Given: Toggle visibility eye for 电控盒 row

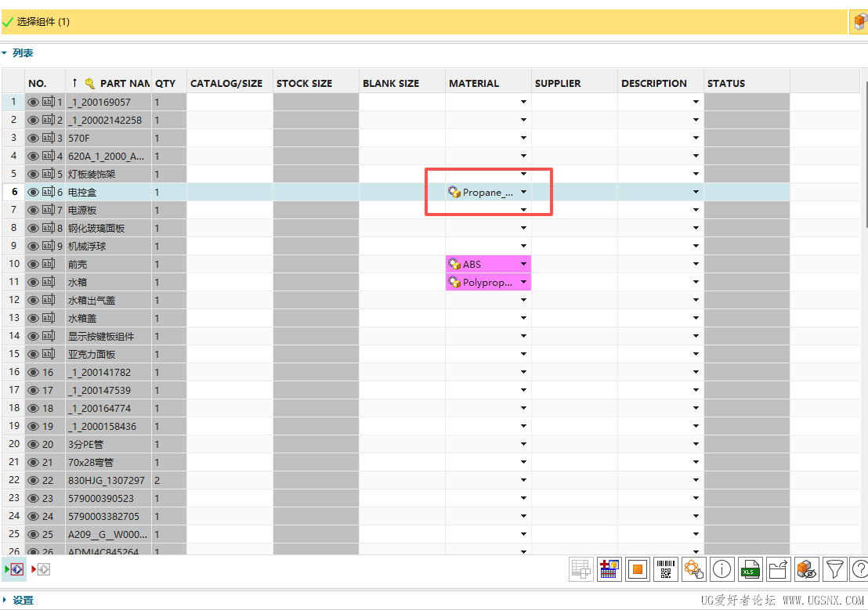Looking at the screenshot, I should 33,192.
